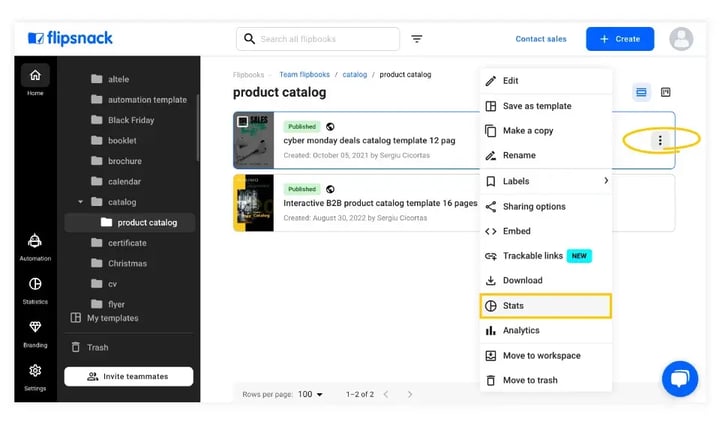Screen dimensions: 720x424
Task: Open the chat support bubble
Action: [680, 379]
